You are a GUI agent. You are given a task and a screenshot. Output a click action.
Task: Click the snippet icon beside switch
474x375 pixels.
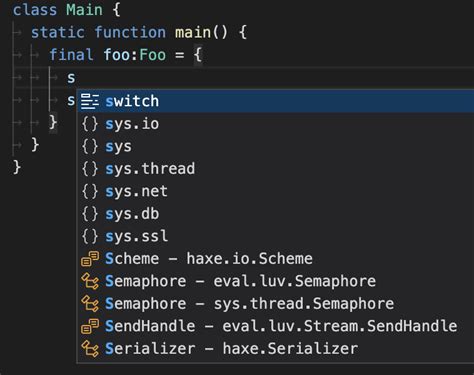[90, 101]
